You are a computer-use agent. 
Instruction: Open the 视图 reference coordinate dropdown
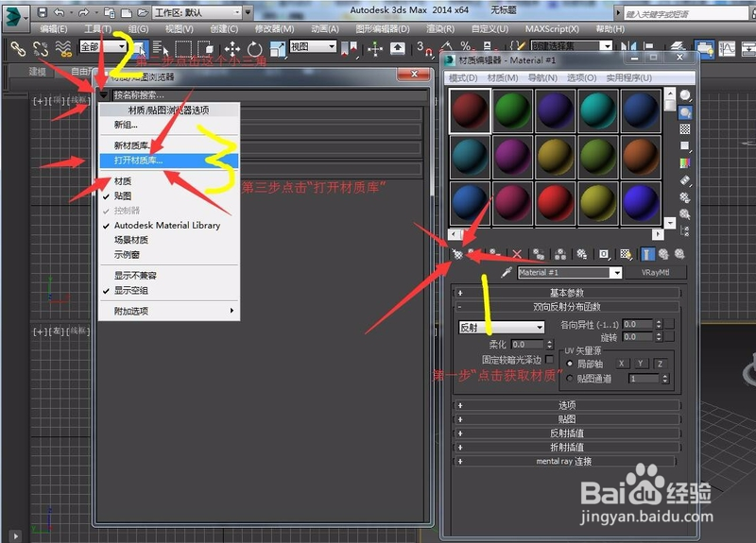313,46
